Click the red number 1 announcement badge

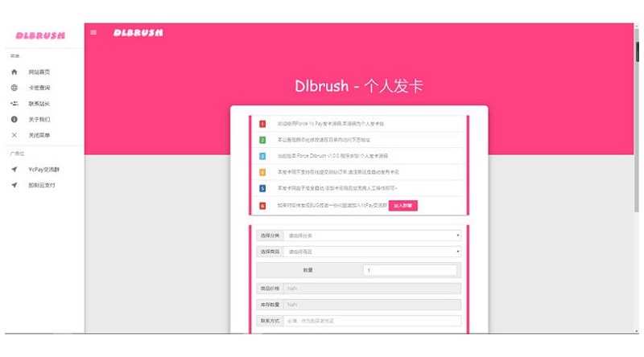(262, 124)
